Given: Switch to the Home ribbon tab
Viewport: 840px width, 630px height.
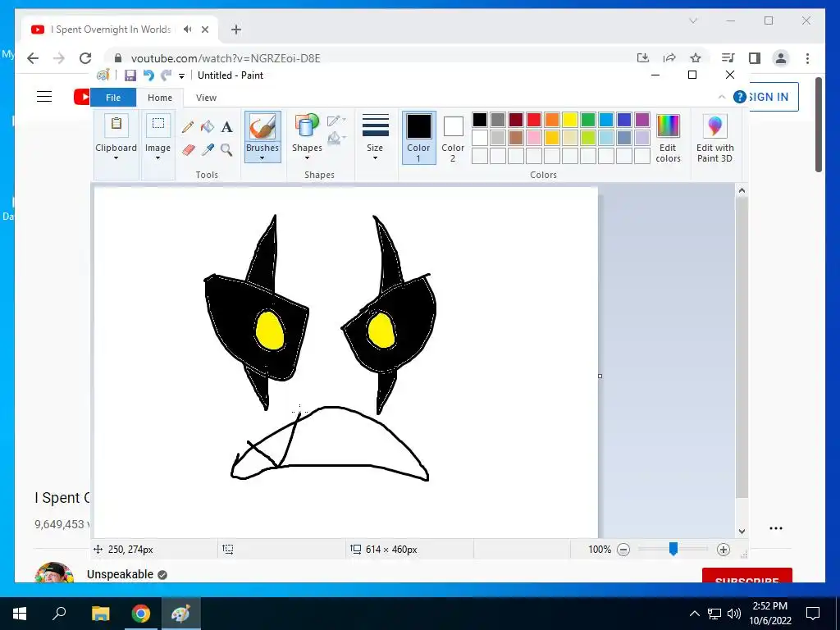Looking at the screenshot, I should pos(160,98).
